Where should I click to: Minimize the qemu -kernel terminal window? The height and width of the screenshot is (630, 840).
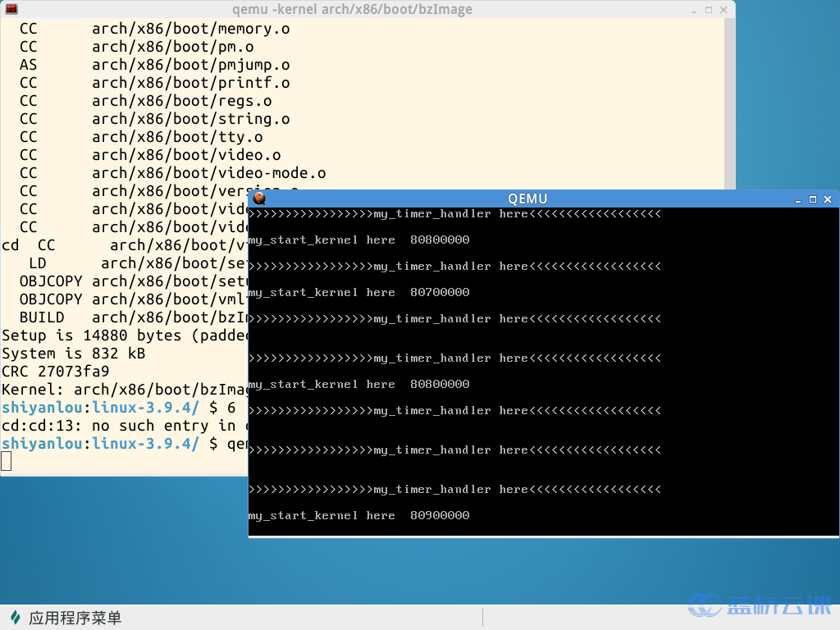[x=694, y=10]
